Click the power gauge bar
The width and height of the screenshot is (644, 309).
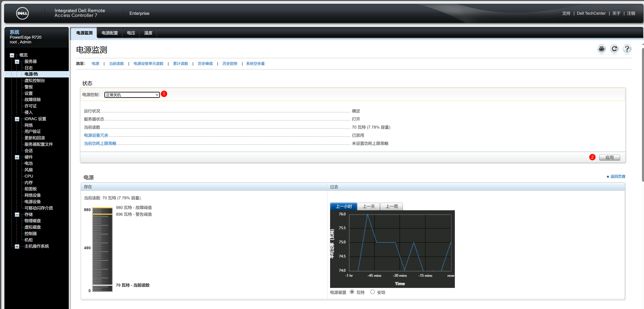point(103,249)
